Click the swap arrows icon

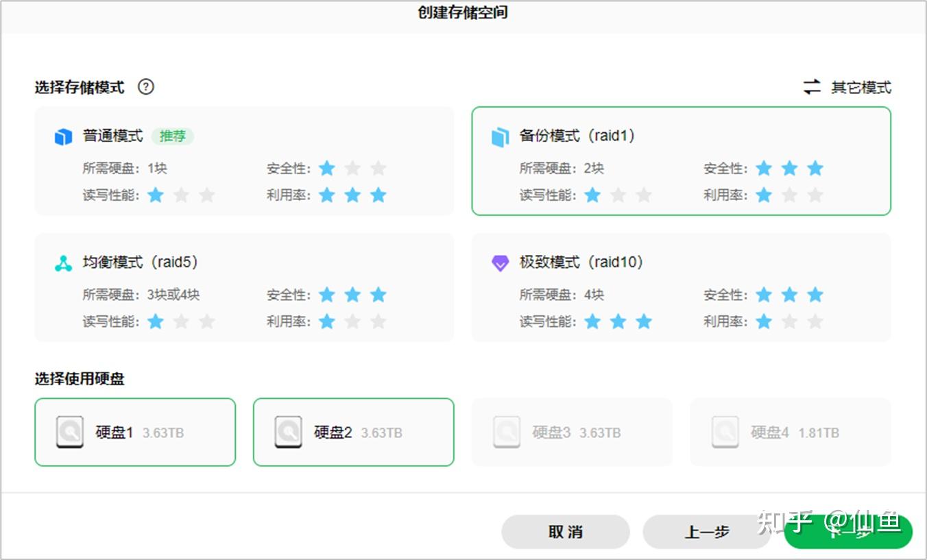point(812,87)
